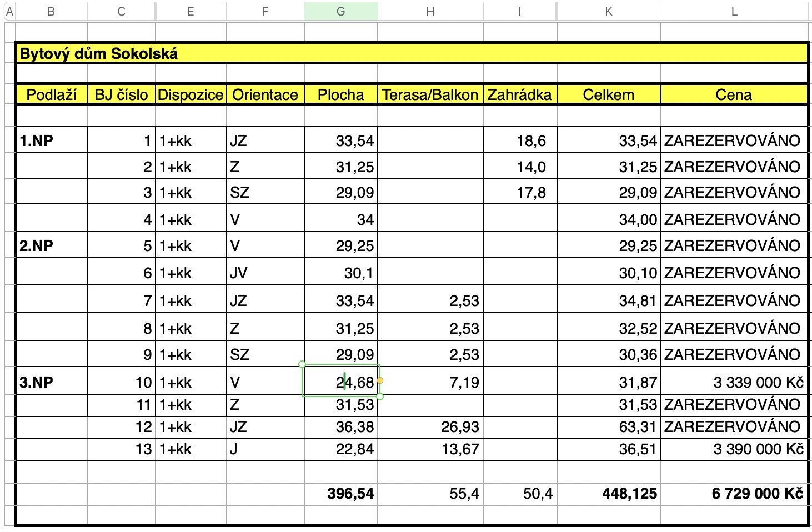Select the column H header
Image resolution: width=812 pixels, height=532 pixels.
[430, 12]
